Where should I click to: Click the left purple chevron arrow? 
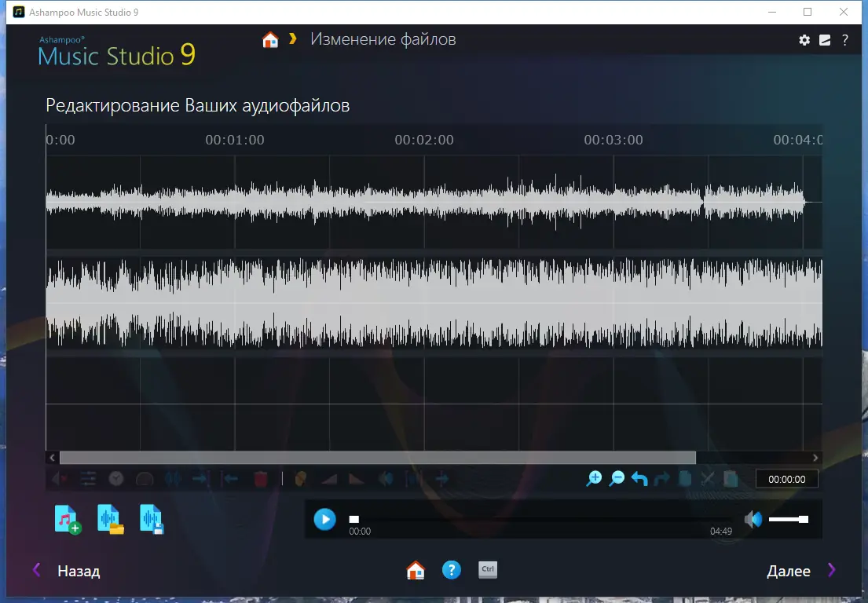point(37,570)
